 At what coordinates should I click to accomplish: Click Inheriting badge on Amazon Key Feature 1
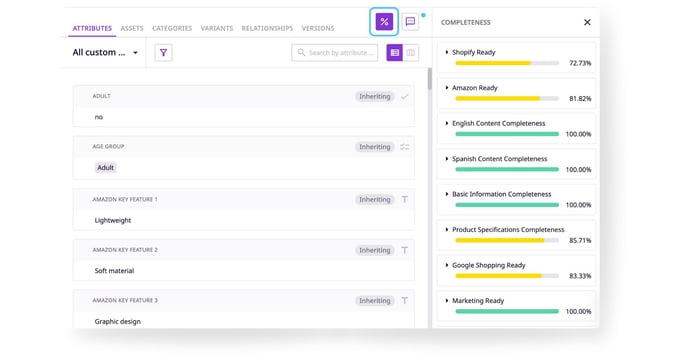point(374,200)
